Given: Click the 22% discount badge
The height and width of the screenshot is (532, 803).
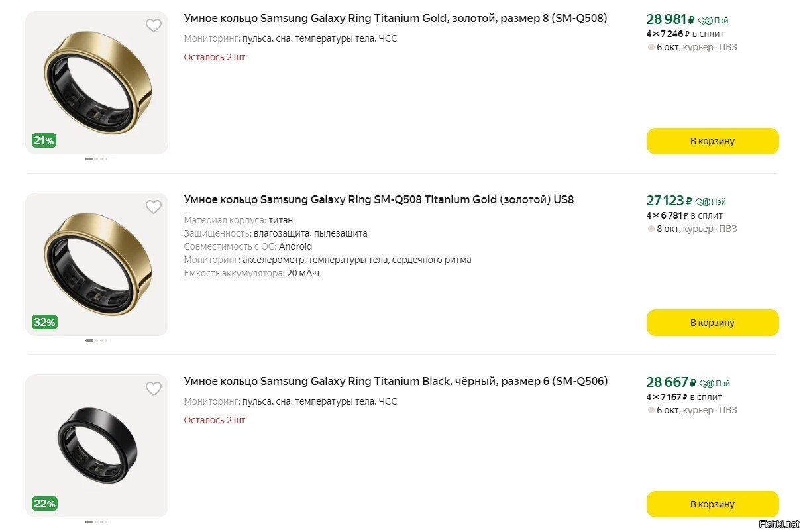Looking at the screenshot, I should tap(44, 504).
